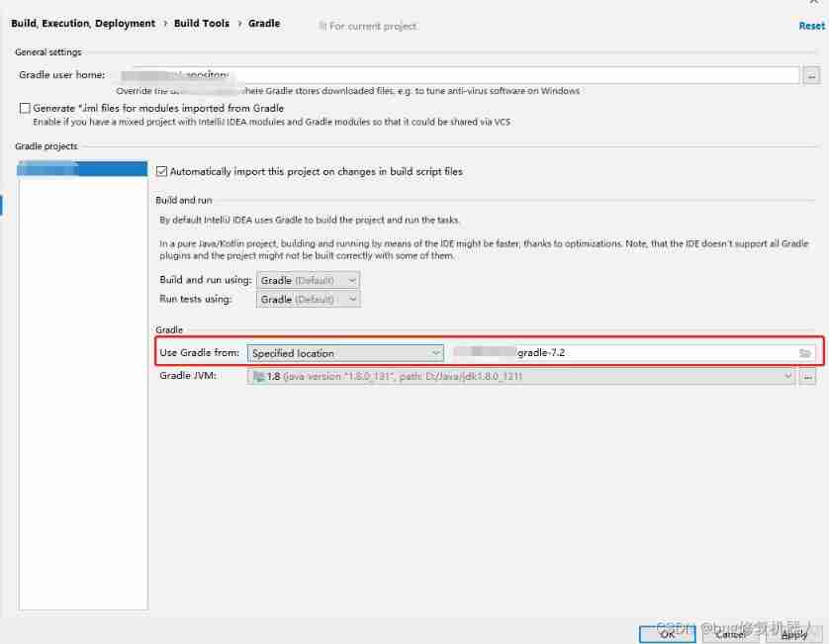This screenshot has height=644, width=829.
Task: Open Build Tools breadcrumb
Action: click(202, 24)
